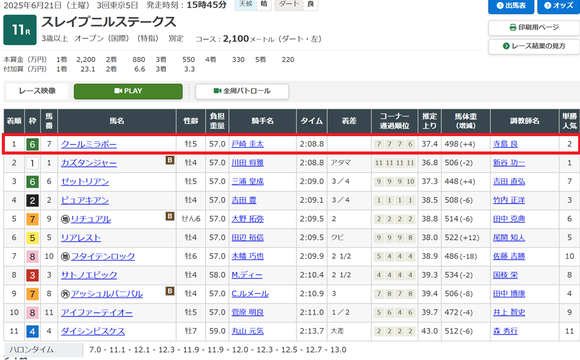The width and height of the screenshot is (580, 360).
Task: Open jockey link C.ルメール
Action: coord(250,294)
